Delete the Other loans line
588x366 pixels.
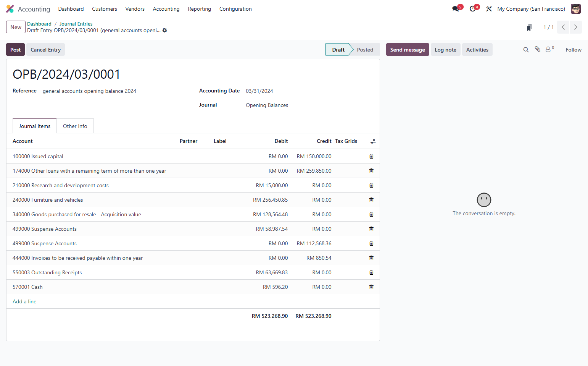click(x=371, y=171)
